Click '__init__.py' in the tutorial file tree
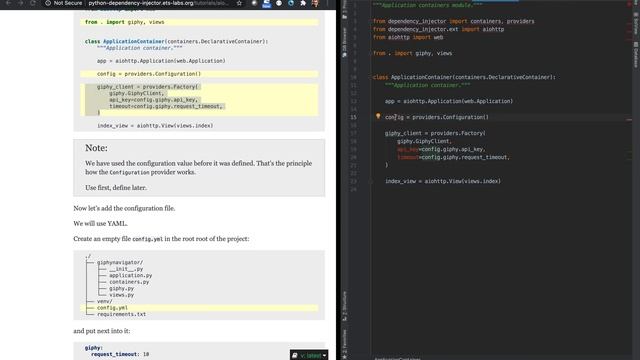 pos(126,269)
